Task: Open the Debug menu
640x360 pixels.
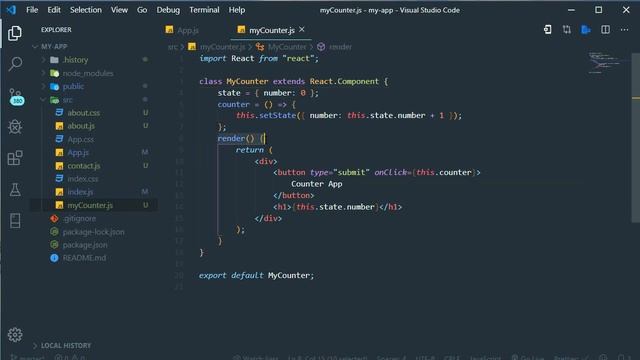Action: point(168,10)
